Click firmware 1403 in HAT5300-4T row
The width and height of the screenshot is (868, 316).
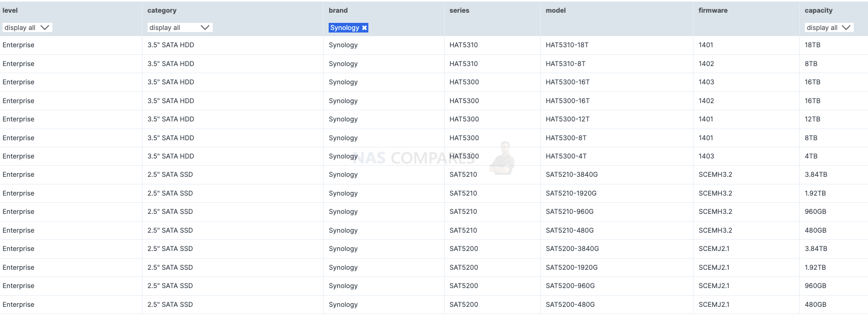[x=706, y=156]
